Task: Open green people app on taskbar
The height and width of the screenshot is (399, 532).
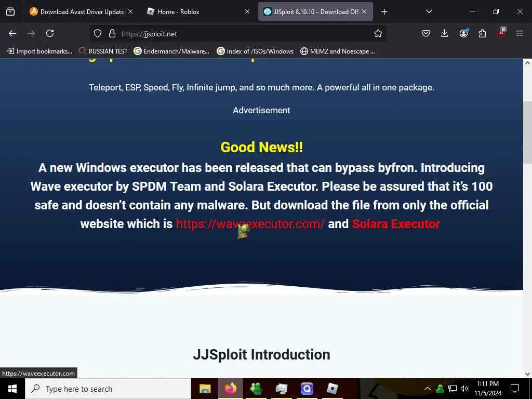Action: click(256, 389)
